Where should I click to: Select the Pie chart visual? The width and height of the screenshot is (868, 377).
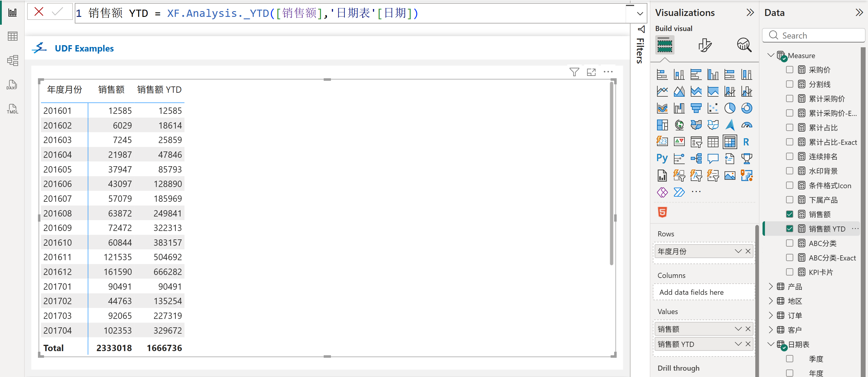tap(729, 108)
